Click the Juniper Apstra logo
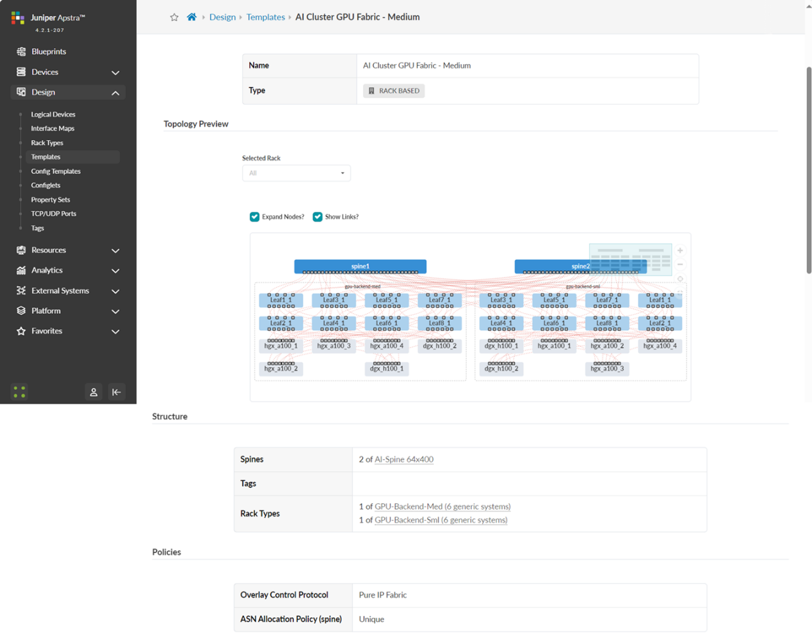The image size is (812, 644). point(18,18)
